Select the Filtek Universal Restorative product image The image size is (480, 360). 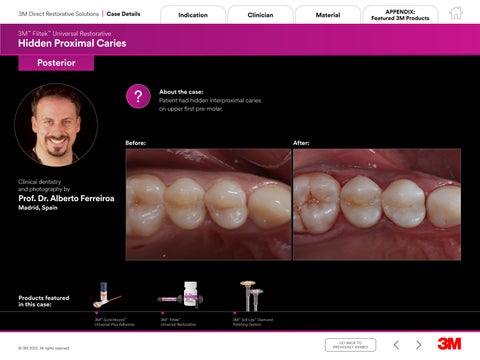coord(181,294)
